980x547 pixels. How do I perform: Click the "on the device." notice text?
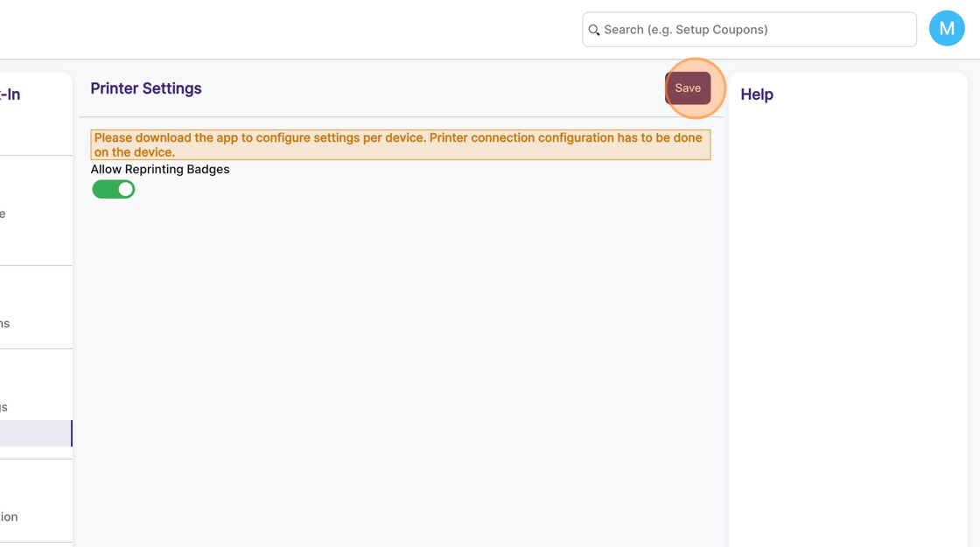click(135, 152)
